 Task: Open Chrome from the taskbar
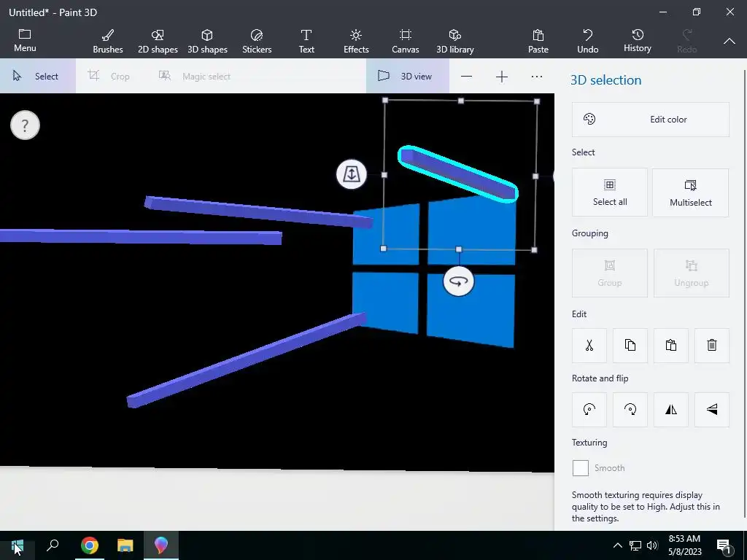click(90, 545)
